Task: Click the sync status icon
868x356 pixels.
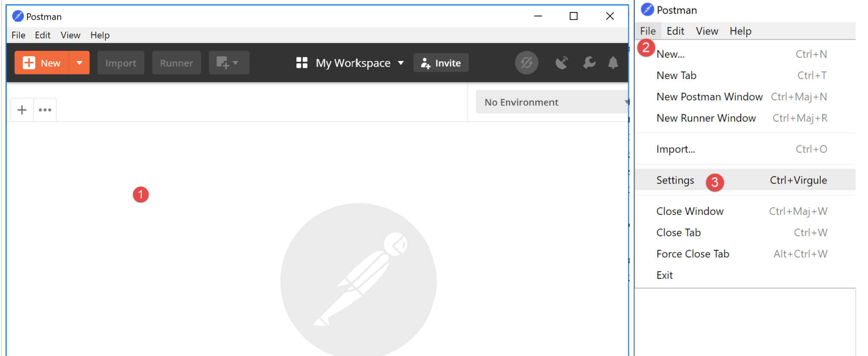Action: point(526,63)
